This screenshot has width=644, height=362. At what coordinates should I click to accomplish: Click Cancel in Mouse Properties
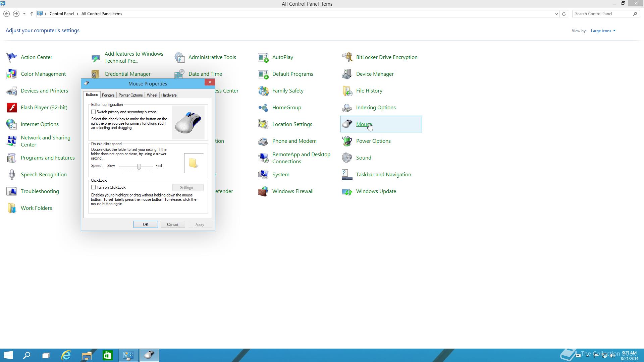click(173, 225)
